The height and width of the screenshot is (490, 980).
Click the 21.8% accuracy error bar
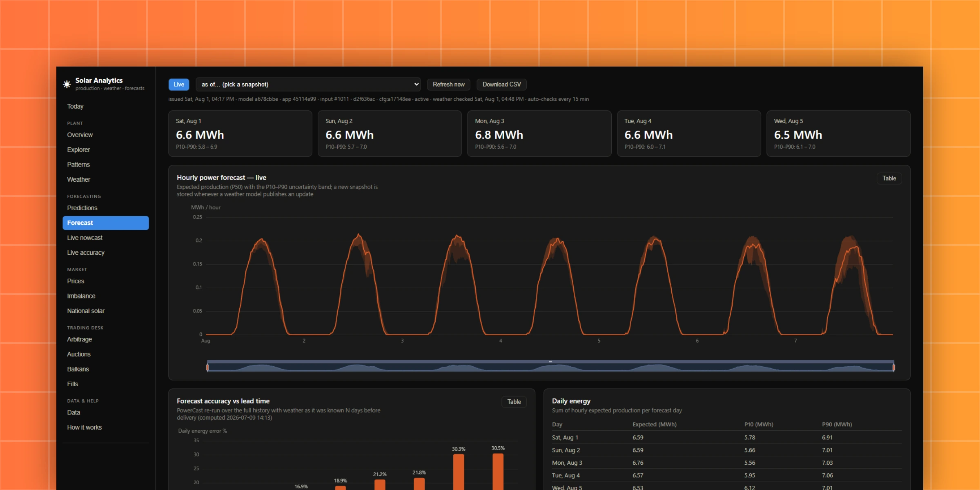(x=419, y=483)
